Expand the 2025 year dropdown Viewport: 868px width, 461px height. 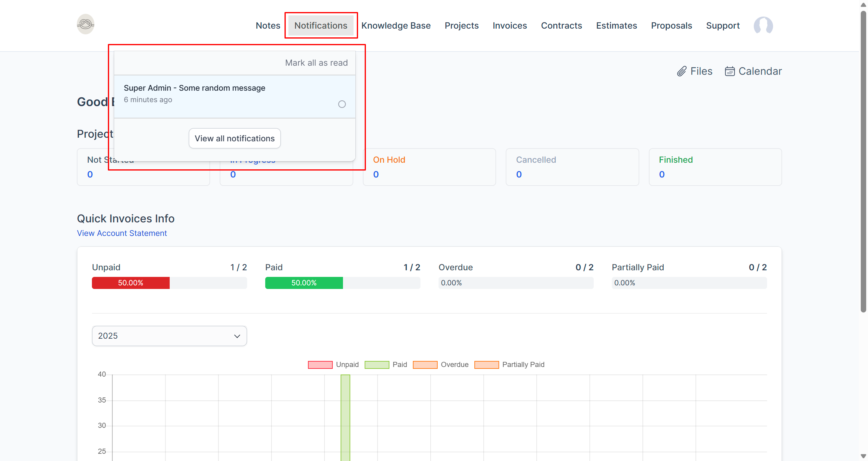click(x=169, y=336)
